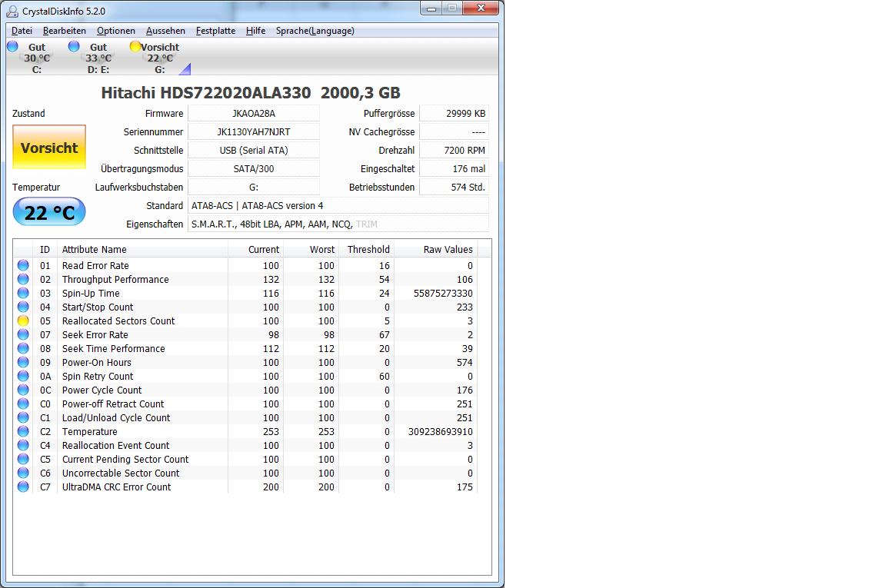
Task: Click the Laufwerksbuchstaben field G:
Action: [x=254, y=187]
